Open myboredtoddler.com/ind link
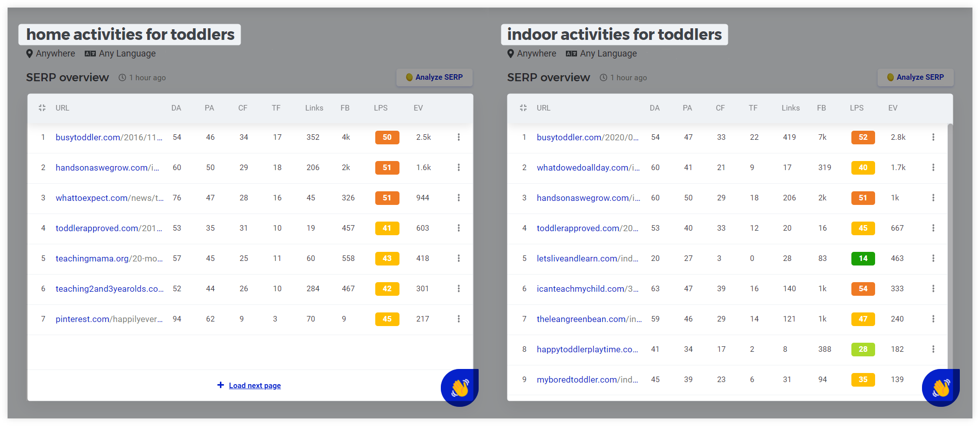Image resolution: width=980 pixels, height=426 pixels. coord(588,380)
